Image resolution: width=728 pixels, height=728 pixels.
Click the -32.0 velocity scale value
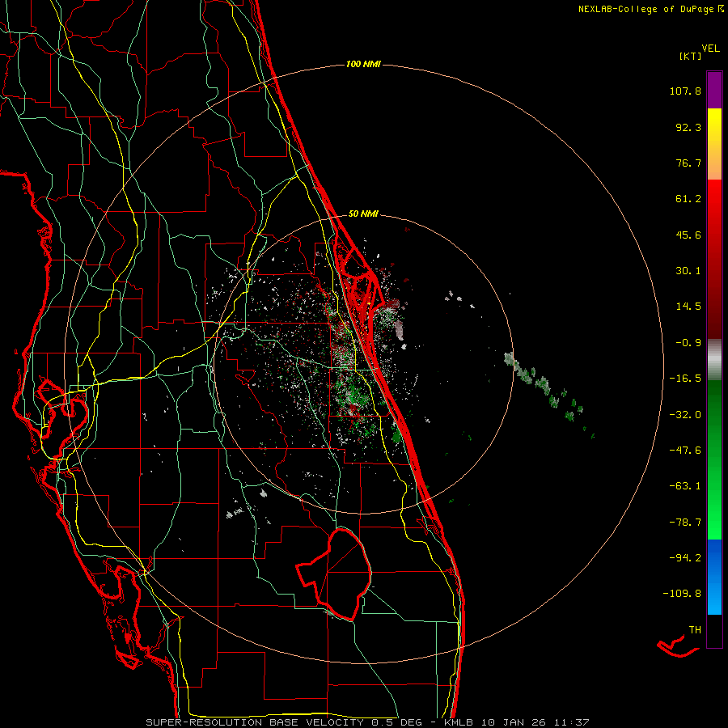click(685, 415)
